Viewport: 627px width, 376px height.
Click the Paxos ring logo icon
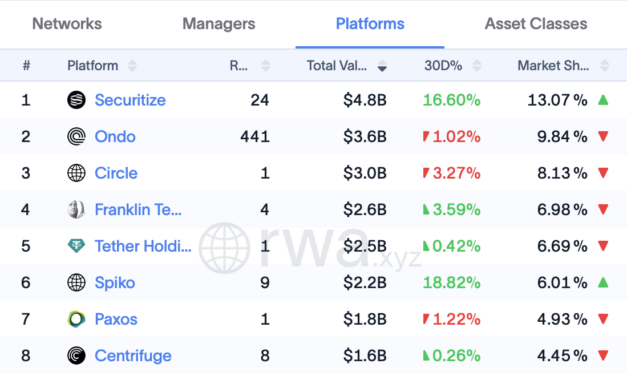click(76, 319)
